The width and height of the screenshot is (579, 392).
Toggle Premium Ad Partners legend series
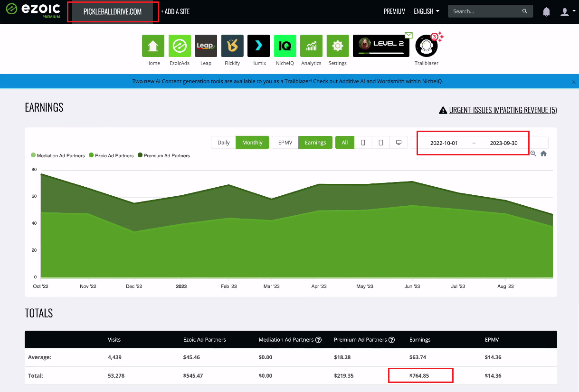tap(164, 155)
